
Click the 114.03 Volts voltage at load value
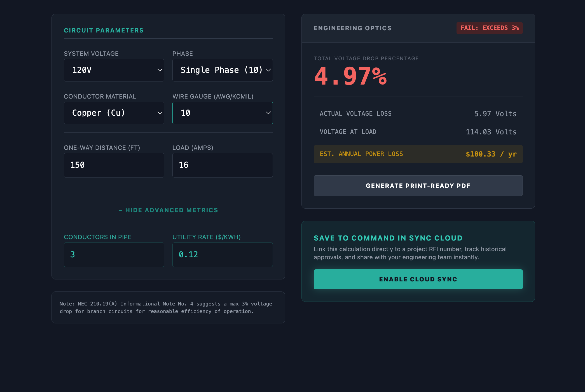tap(491, 132)
